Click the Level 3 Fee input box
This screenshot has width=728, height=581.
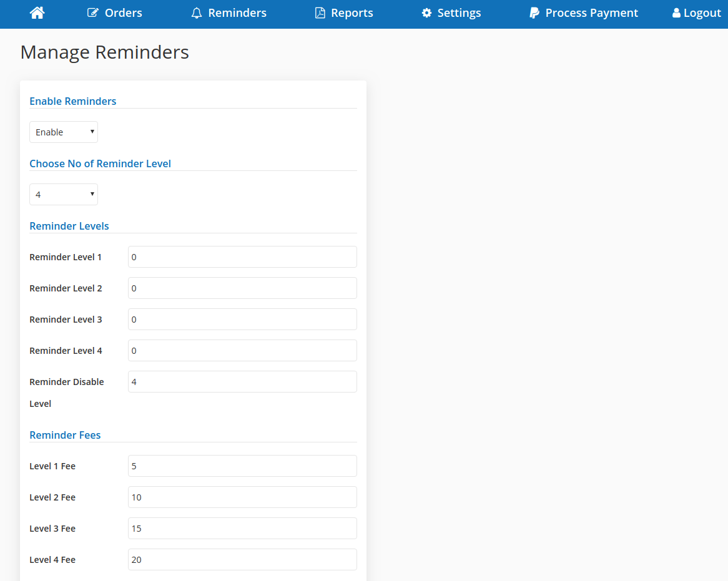tap(242, 529)
